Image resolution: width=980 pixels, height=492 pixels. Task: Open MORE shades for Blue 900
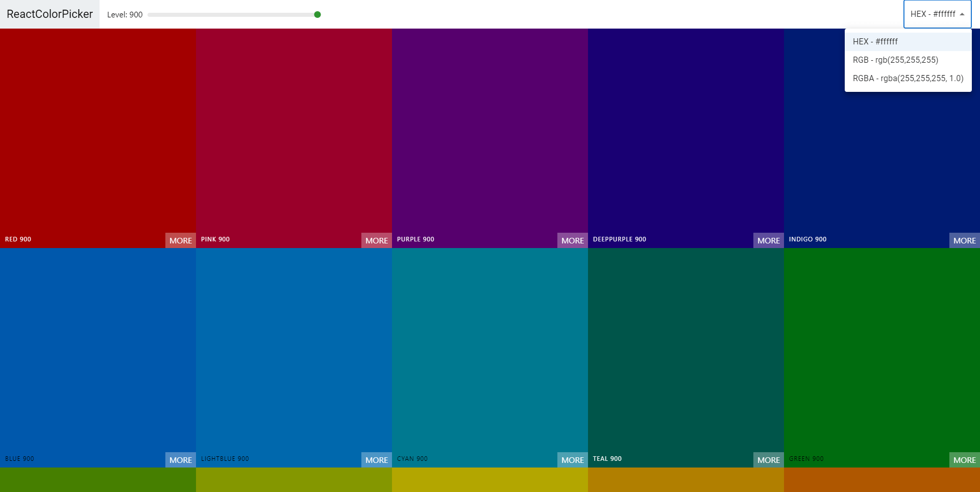(x=181, y=460)
